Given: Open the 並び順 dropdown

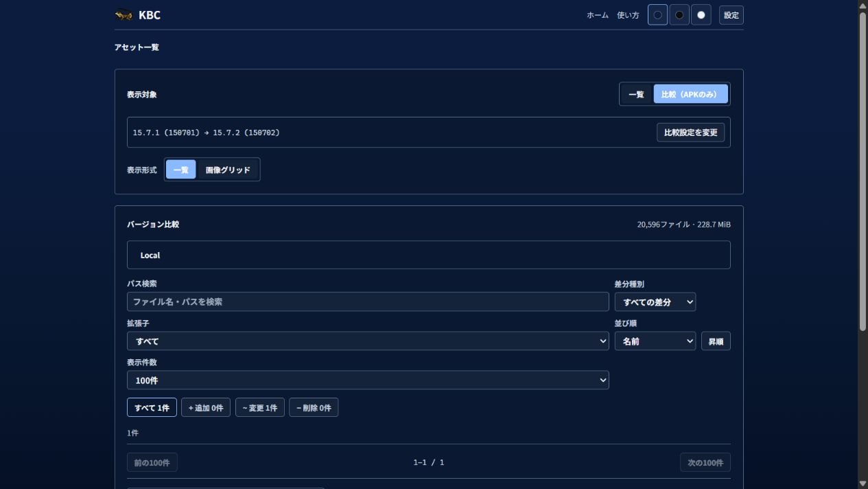Looking at the screenshot, I should coord(655,341).
